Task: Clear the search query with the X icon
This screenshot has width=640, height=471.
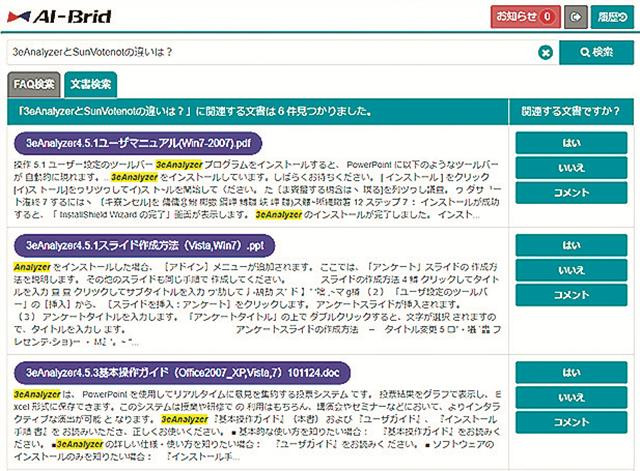Action: coord(545,52)
